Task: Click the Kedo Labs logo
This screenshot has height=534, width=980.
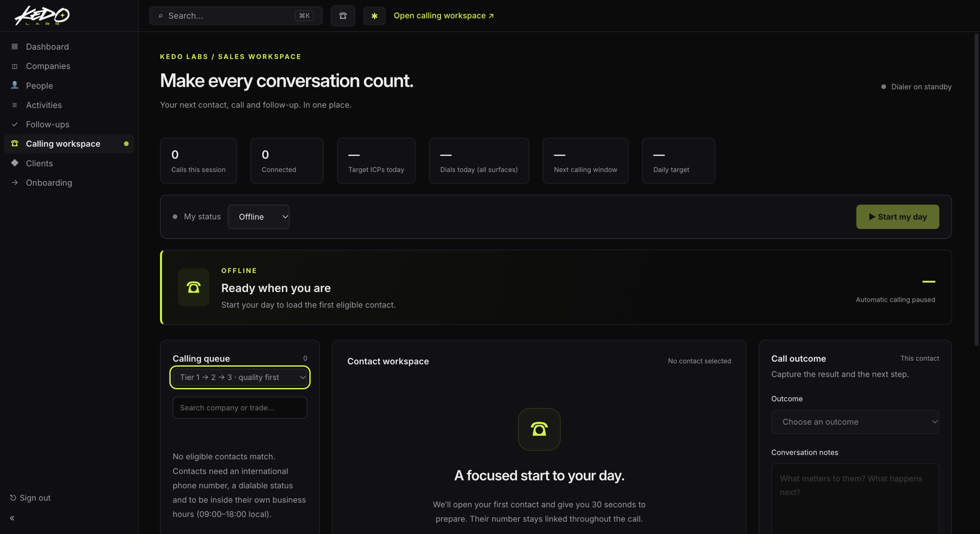Action: [42, 15]
